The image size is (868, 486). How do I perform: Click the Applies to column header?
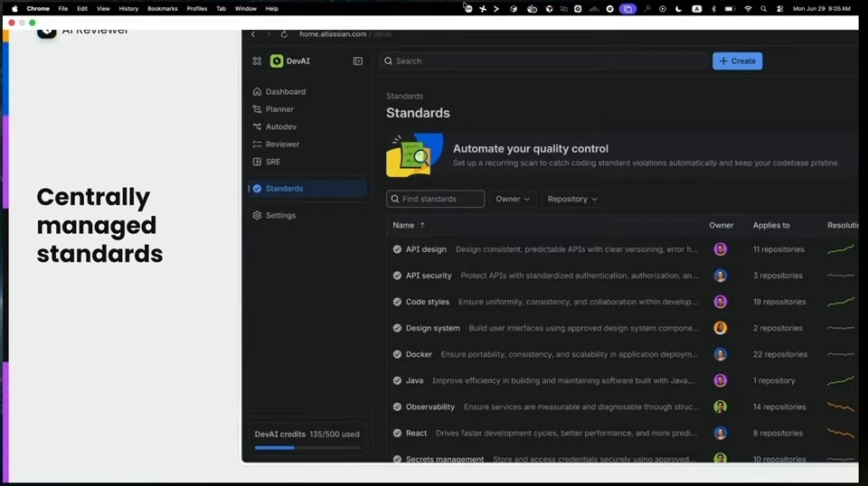click(771, 225)
